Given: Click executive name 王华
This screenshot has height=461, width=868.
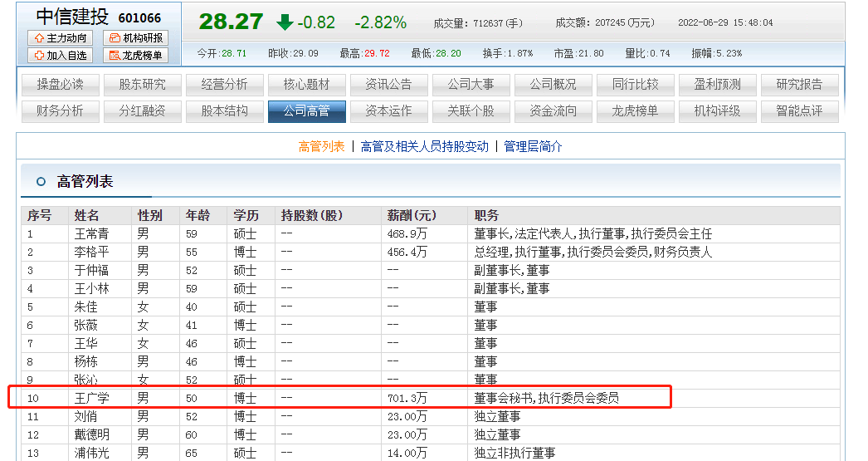Looking at the screenshot, I should click(85, 344).
